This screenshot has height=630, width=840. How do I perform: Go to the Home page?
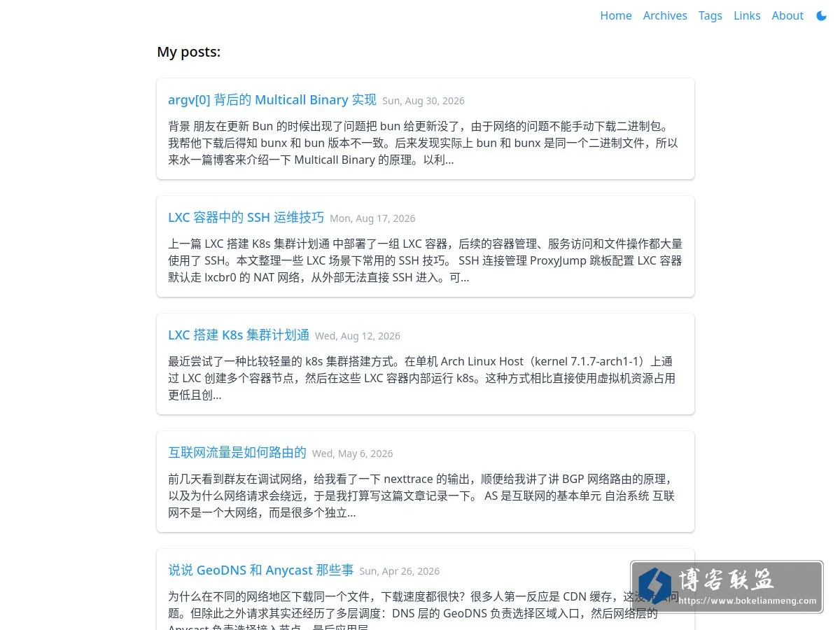pyautogui.click(x=616, y=15)
